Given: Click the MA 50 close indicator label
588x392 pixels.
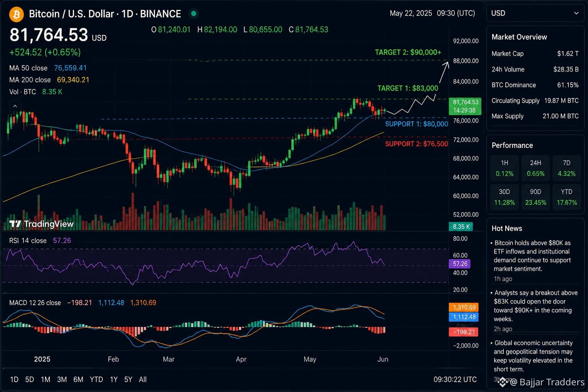Looking at the screenshot, I should [x=28, y=68].
